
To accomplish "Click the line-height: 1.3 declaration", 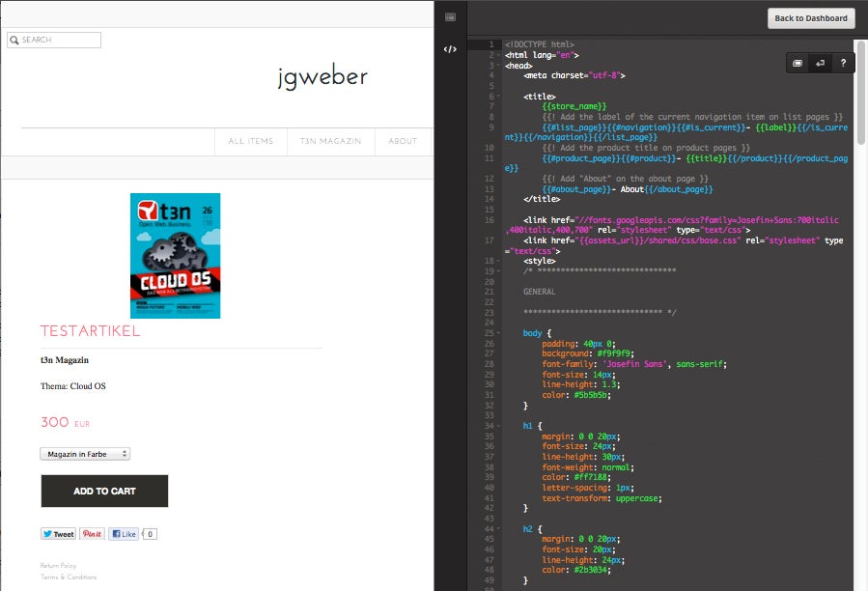I will click(x=580, y=384).
